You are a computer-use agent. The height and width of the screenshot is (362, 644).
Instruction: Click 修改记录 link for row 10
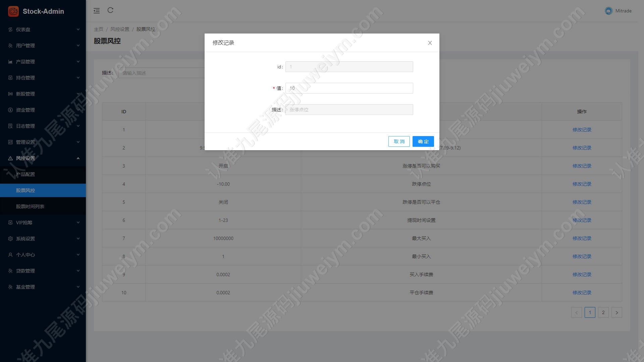pyautogui.click(x=582, y=293)
